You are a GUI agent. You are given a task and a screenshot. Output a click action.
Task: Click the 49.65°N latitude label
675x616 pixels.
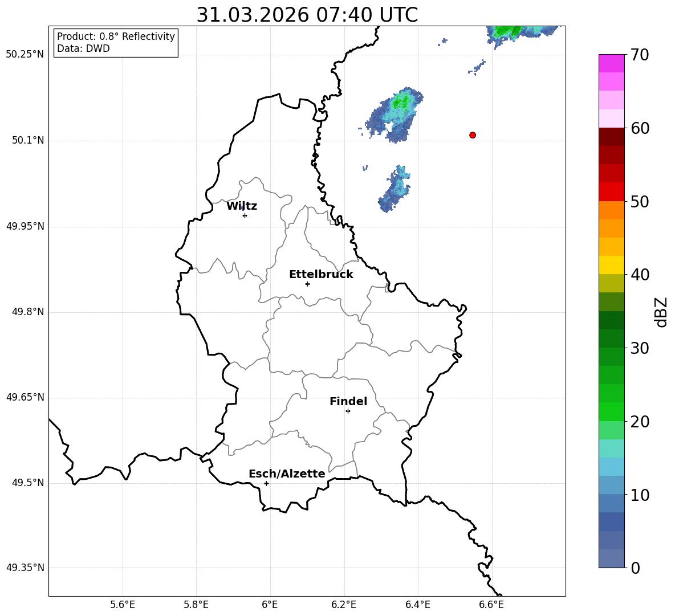pos(25,397)
